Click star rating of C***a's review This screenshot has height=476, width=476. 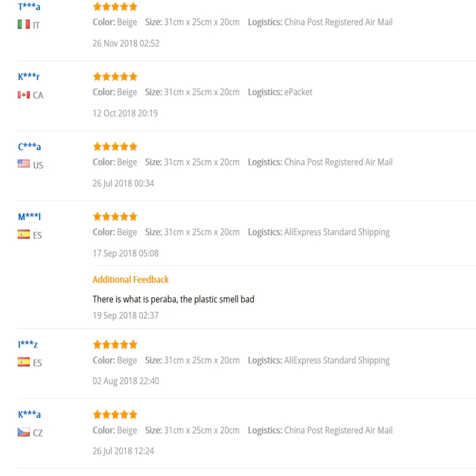[115, 146]
